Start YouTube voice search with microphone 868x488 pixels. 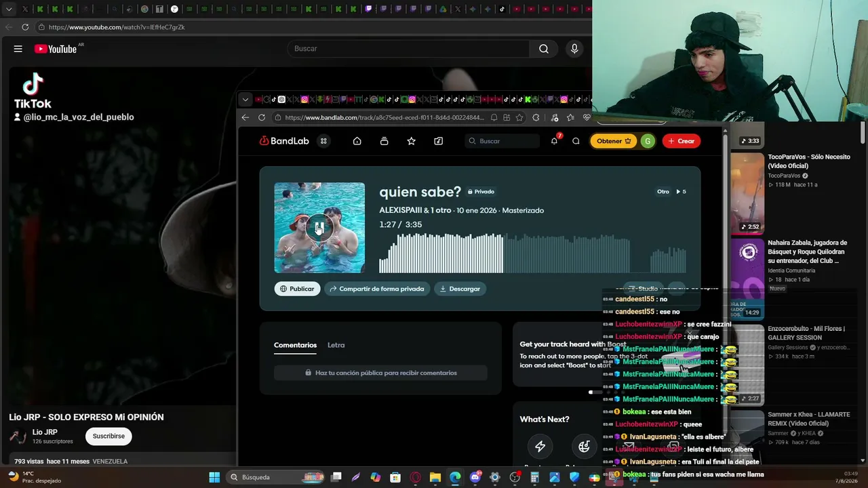tap(574, 49)
